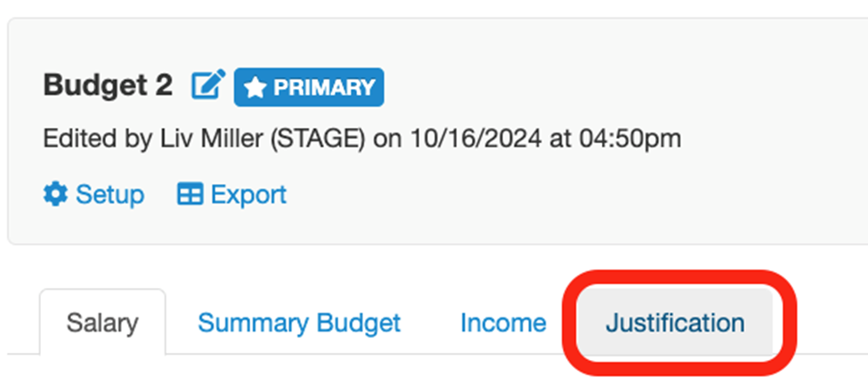
Task: Click the Budget 2 title text
Action: click(x=108, y=85)
